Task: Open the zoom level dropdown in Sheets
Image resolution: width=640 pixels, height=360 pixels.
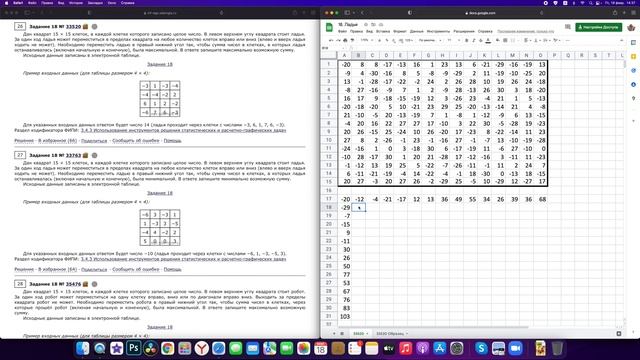Action: click(x=367, y=40)
